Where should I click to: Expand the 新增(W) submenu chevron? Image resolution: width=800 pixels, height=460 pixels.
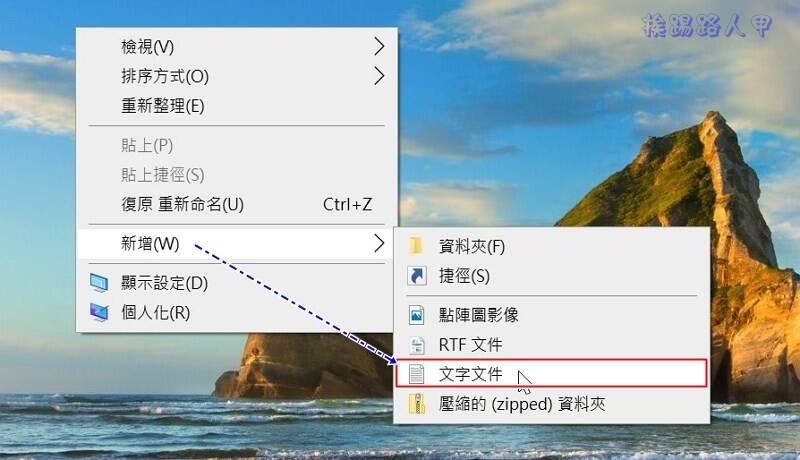tap(379, 243)
